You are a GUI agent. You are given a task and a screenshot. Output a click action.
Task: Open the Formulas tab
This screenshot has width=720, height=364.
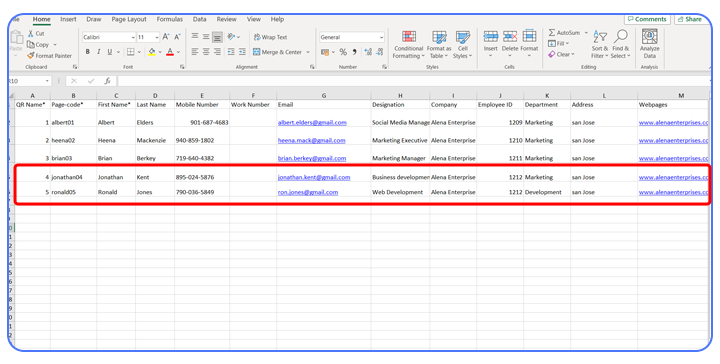[x=169, y=19]
